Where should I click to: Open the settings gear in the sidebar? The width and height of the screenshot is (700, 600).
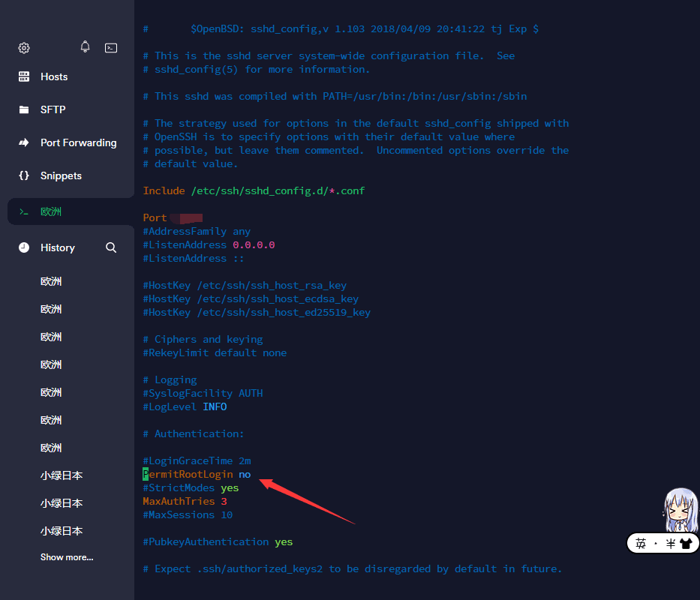tap(24, 48)
